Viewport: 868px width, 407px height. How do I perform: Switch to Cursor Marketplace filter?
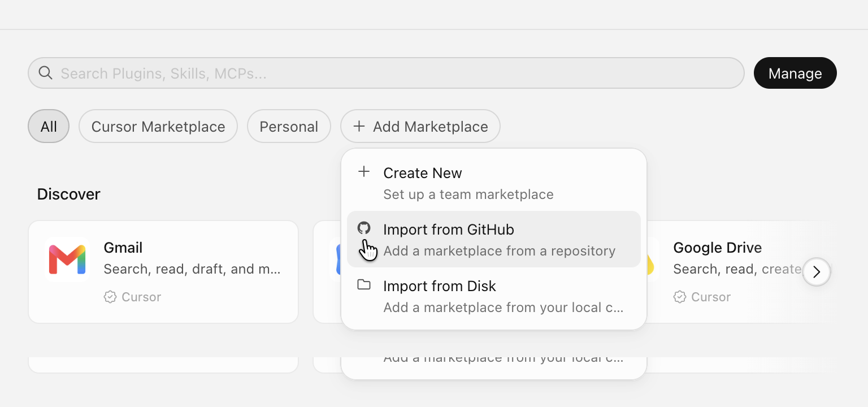tap(158, 126)
